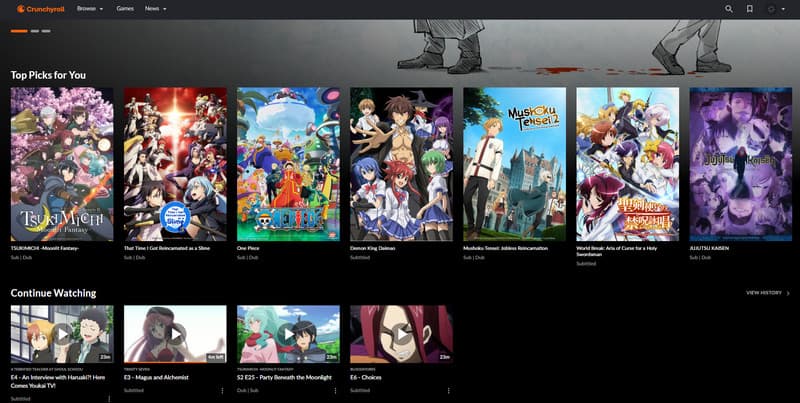Open the JUJUTSU KAISEN poster

[741, 164]
